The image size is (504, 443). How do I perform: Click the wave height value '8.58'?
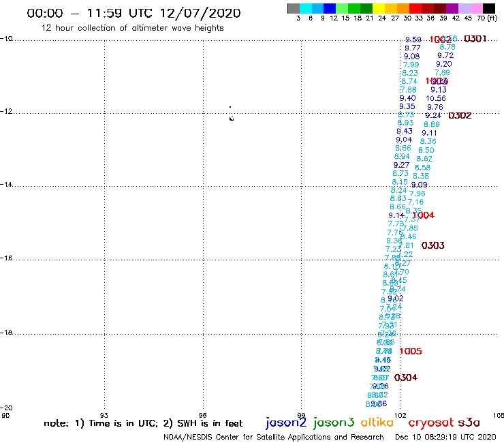422,167
